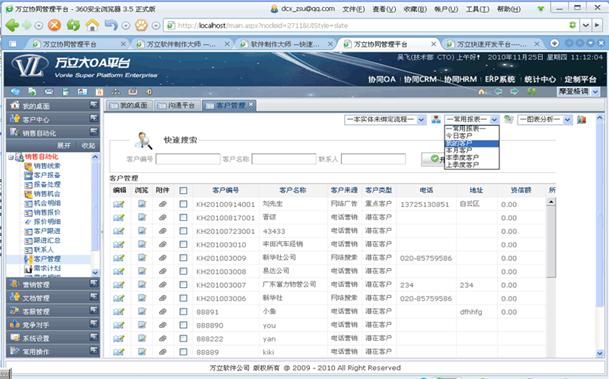Click the green refresh icon in banner toolbar

[x=532, y=92]
